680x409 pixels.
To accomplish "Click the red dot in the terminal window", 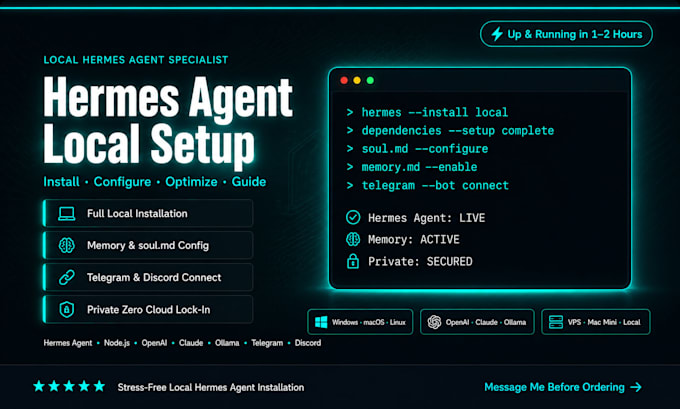I will (344, 80).
